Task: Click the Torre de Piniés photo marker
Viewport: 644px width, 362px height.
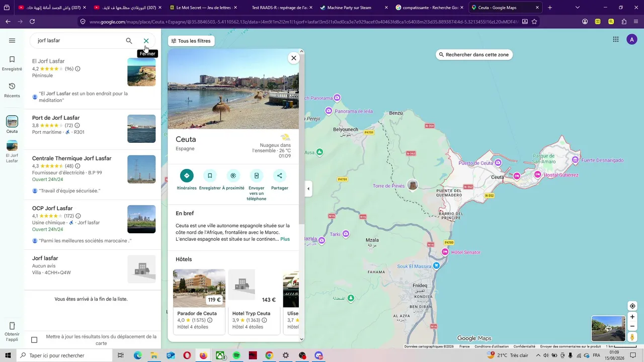Action: coord(413,185)
